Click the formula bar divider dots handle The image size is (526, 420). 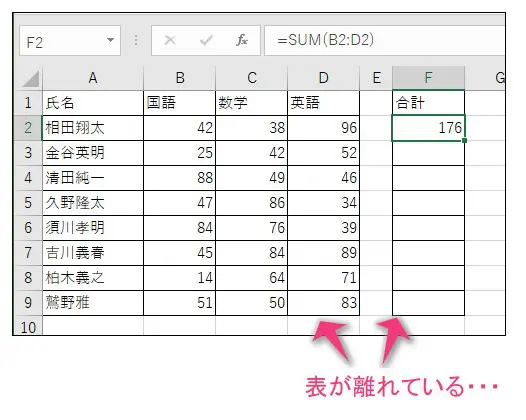[x=136, y=40]
